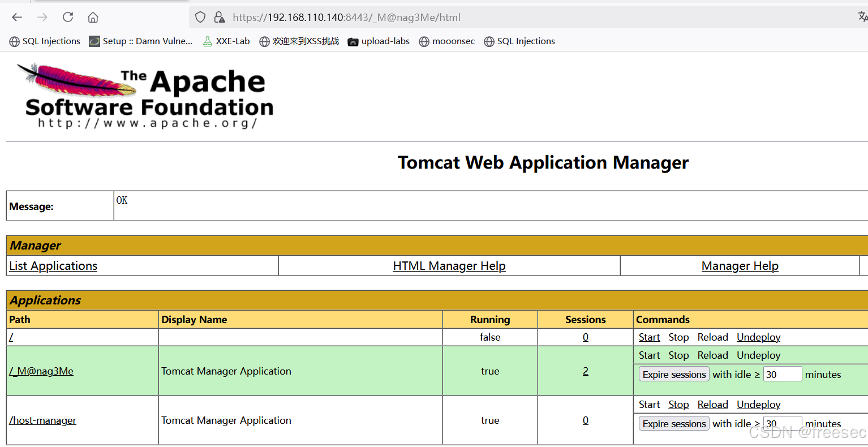This screenshot has width=868, height=447.
Task: Open the XXE-Lab bookmark
Action: (x=226, y=41)
